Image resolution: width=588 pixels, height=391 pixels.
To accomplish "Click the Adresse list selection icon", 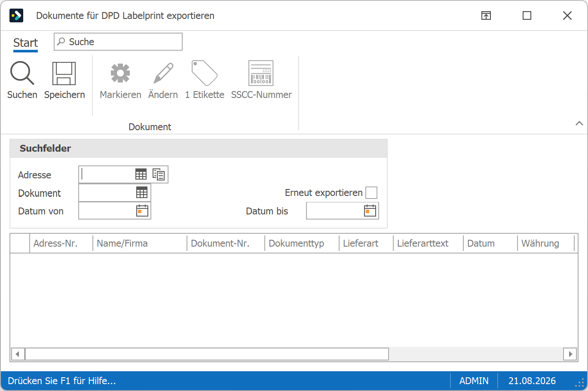I will click(159, 174).
